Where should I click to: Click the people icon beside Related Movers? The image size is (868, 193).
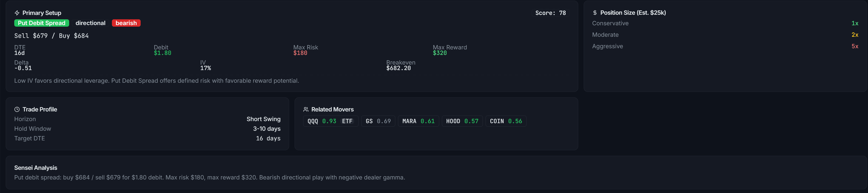(306, 109)
